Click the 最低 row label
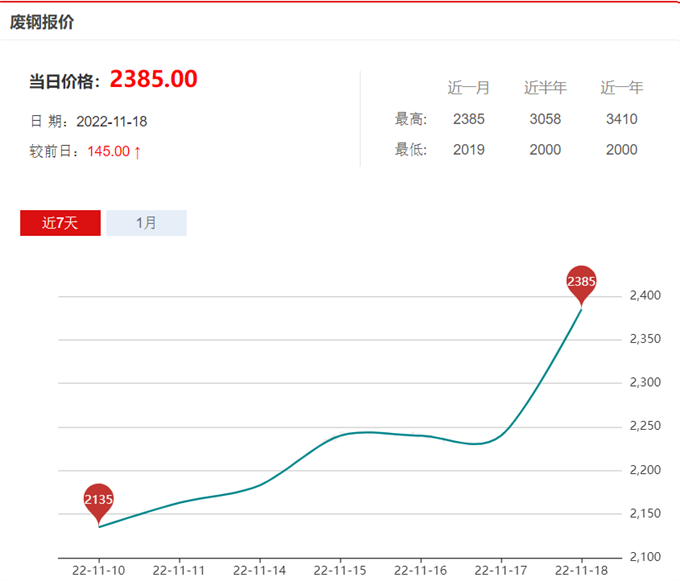 pyautogui.click(x=411, y=150)
